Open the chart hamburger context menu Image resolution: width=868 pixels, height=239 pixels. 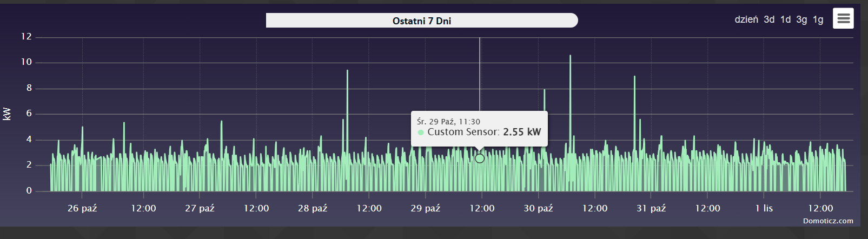843,18
